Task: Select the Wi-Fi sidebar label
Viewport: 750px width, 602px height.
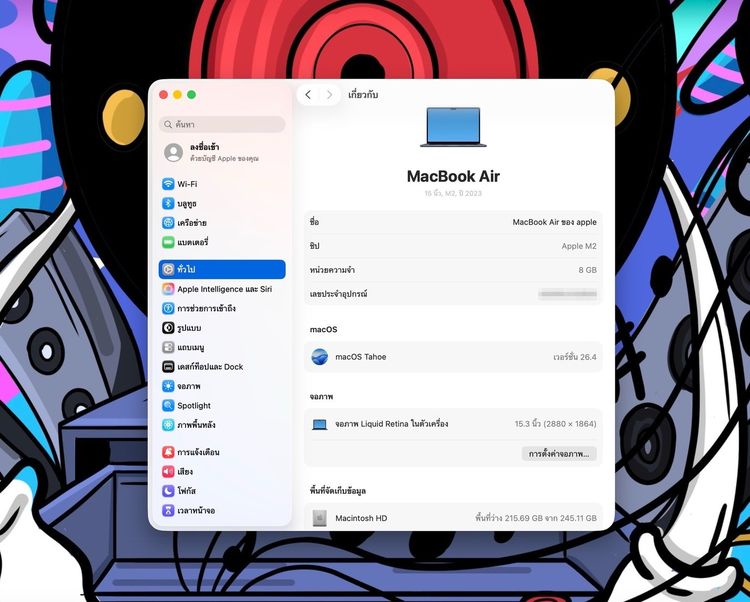Action: [x=187, y=184]
